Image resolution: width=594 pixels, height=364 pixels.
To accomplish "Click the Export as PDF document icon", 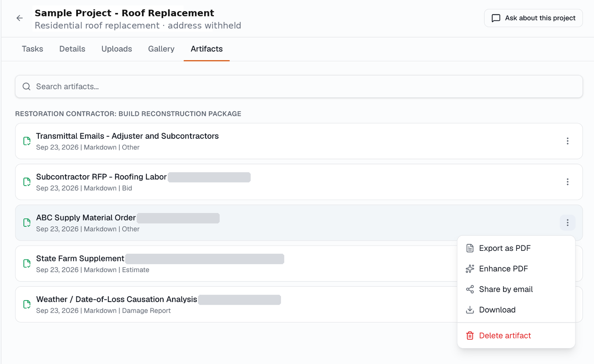I will [470, 248].
